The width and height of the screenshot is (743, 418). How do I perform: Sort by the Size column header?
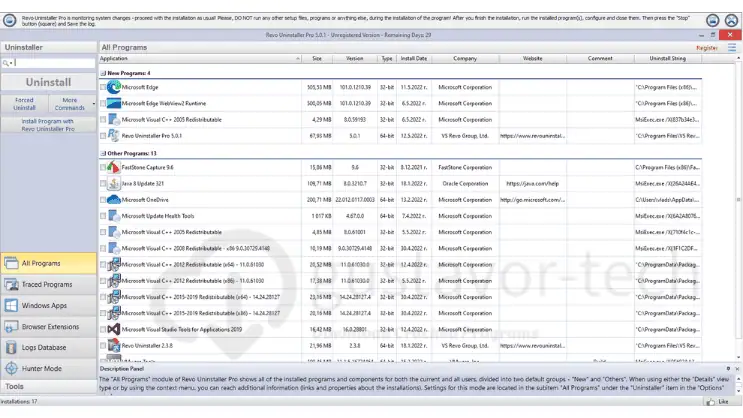tap(317, 59)
